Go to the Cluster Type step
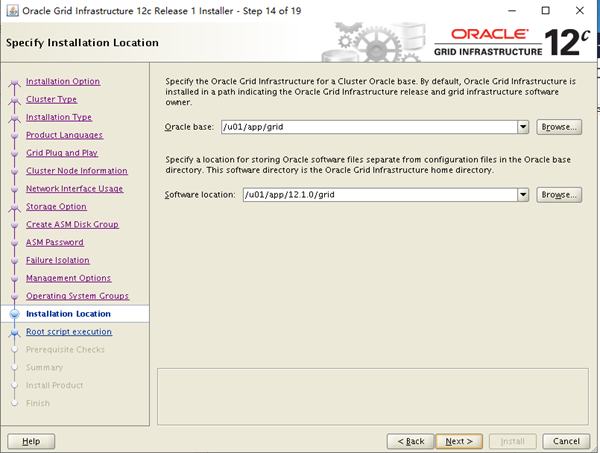600x453 pixels. (51, 99)
